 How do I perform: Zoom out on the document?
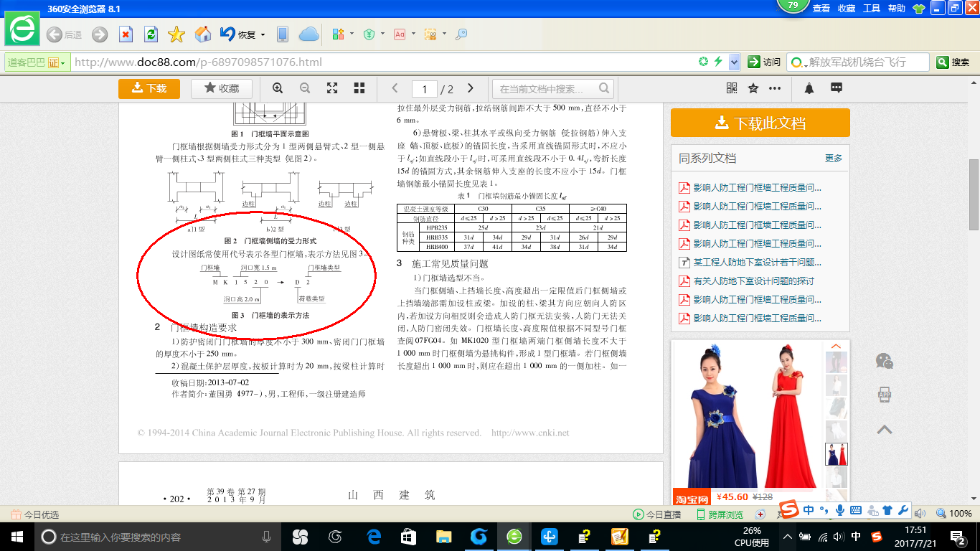pos(305,88)
